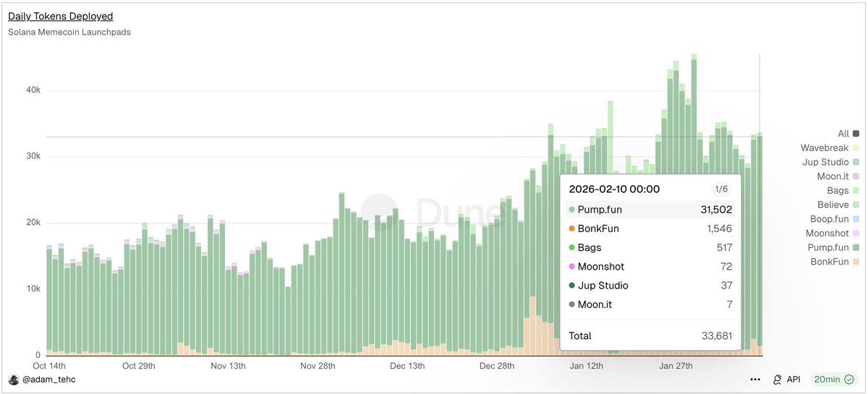
Task: Open the Daily Tokens Deployed title link
Action: pyautogui.click(x=61, y=16)
